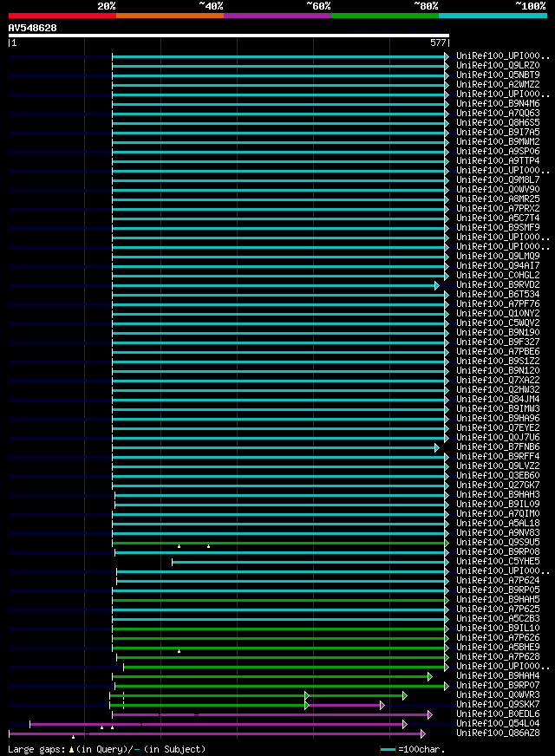Screen dimensions: 555x756
Task: Open hit UniRef100_Q9LVZ2
Action: click(x=498, y=466)
